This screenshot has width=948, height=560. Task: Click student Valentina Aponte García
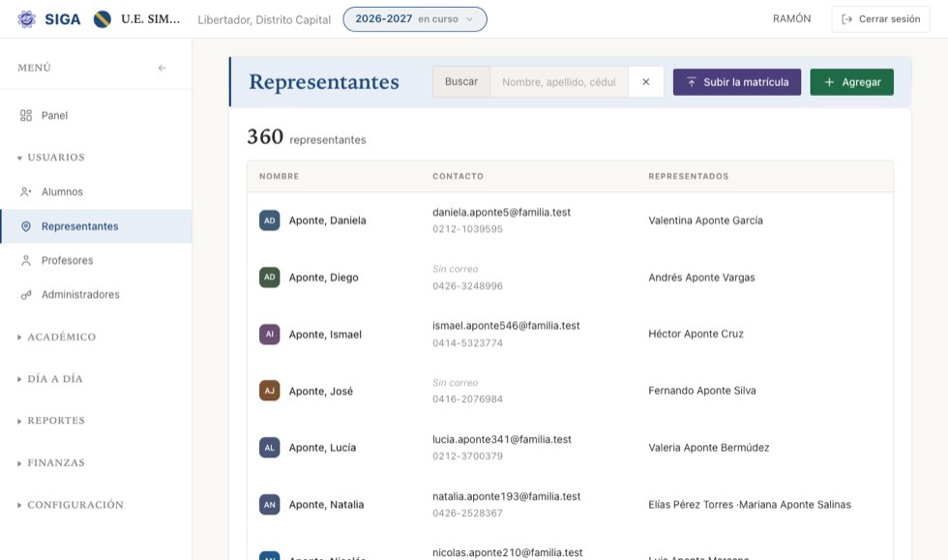(x=705, y=221)
